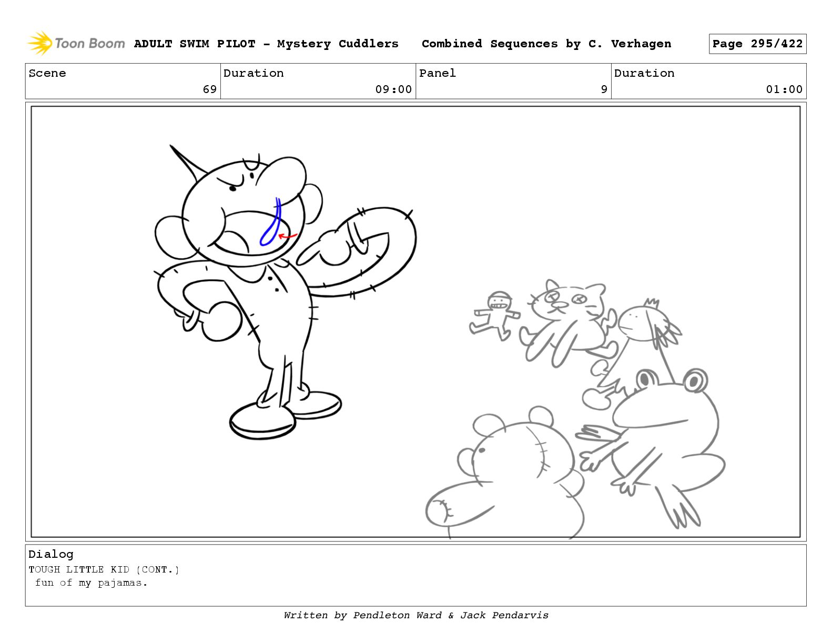Click the 'ADULT SWIM PILOT - Mystery Cuddlers' title
832x644 pixels.
(x=266, y=44)
